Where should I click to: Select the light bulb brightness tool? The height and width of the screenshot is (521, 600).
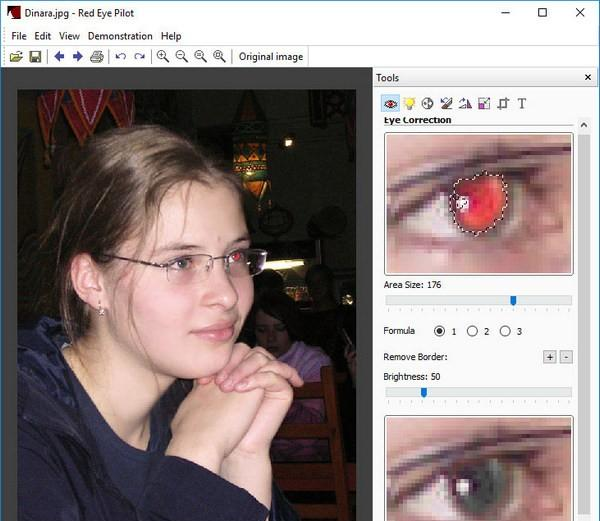point(409,103)
